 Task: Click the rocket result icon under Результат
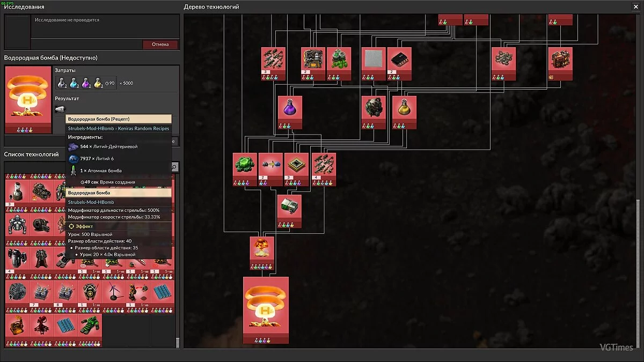60,109
